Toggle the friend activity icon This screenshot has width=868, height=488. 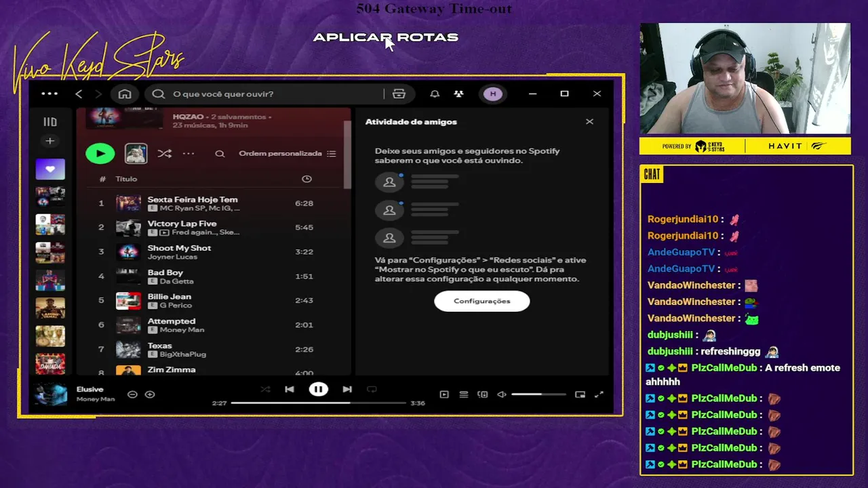click(459, 94)
